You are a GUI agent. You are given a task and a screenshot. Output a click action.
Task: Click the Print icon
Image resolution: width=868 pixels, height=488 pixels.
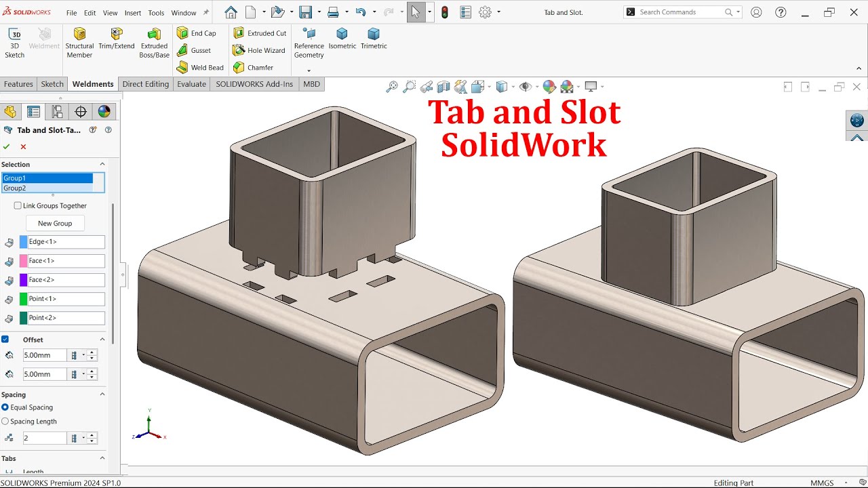[333, 12]
